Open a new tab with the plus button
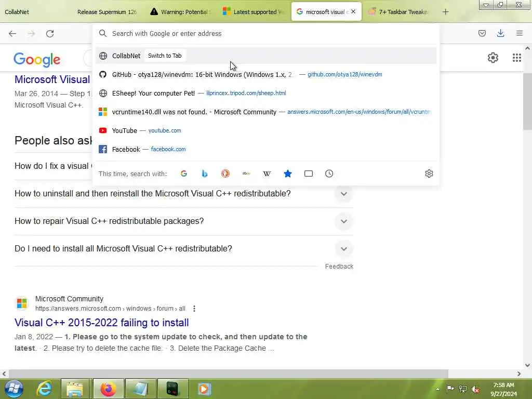This screenshot has width=532, height=399. pos(445,12)
